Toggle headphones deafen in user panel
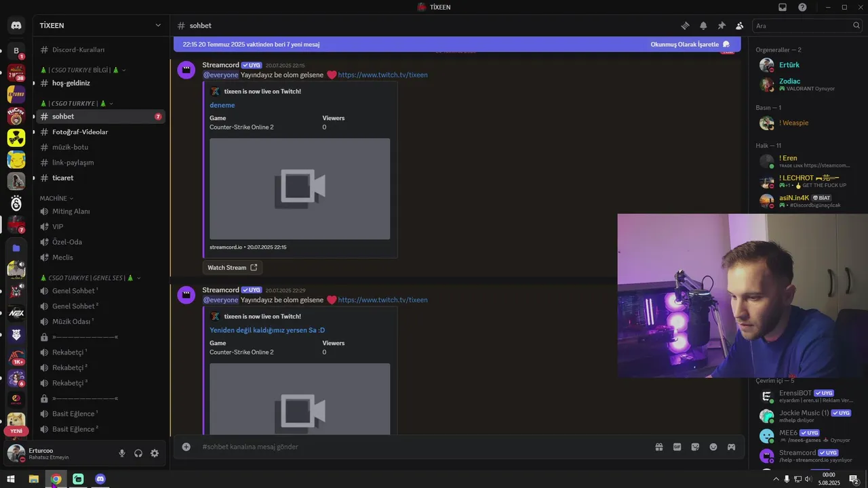This screenshot has width=868, height=488. [138, 453]
